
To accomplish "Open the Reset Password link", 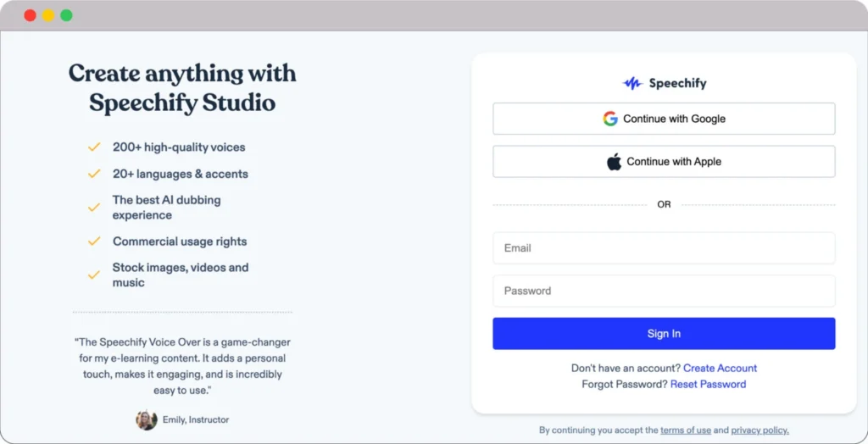I will (708, 384).
